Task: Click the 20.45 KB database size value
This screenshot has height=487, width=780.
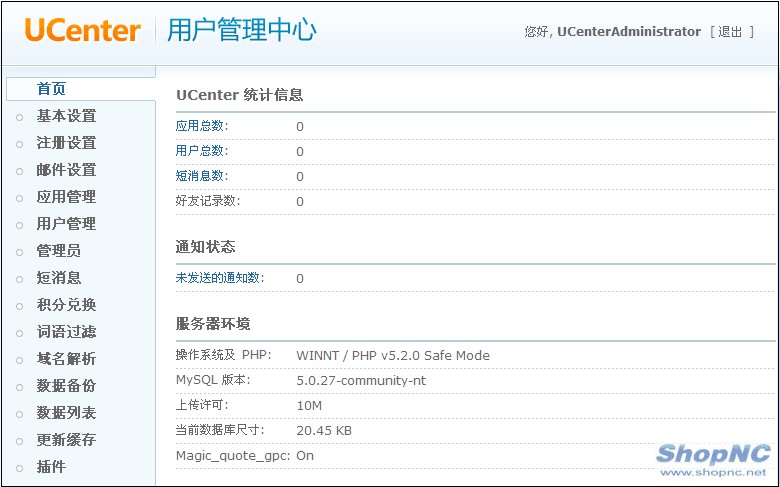Action: [x=324, y=430]
